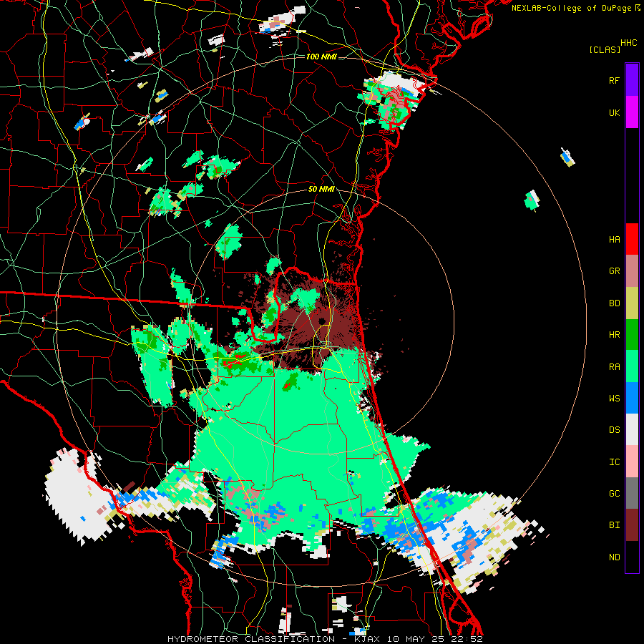Click the gray GC legend swatch

(x=632, y=493)
